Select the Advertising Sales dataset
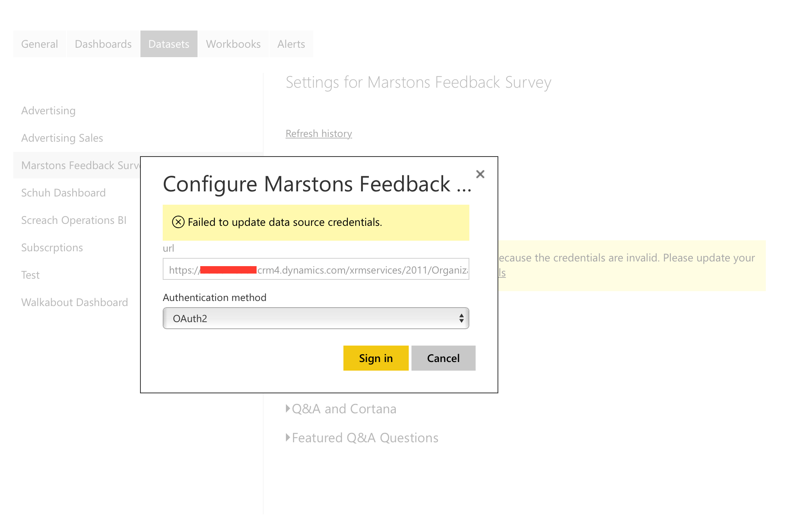Screen dimensions: 812x526 coord(62,138)
